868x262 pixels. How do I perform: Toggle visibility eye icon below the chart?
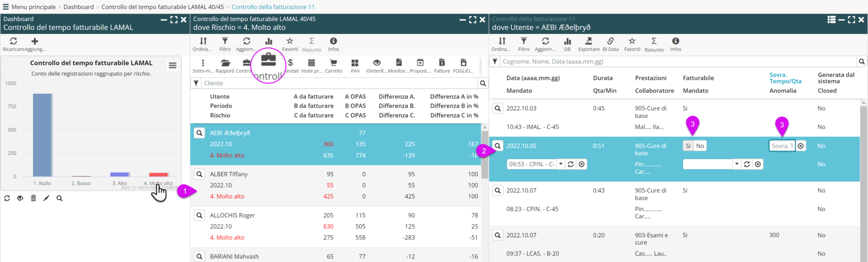click(20, 198)
